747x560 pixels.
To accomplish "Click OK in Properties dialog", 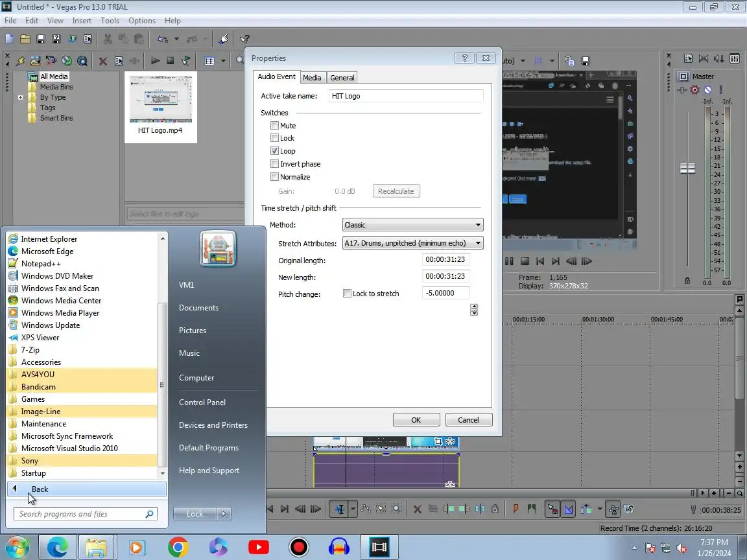I will click(x=416, y=419).
